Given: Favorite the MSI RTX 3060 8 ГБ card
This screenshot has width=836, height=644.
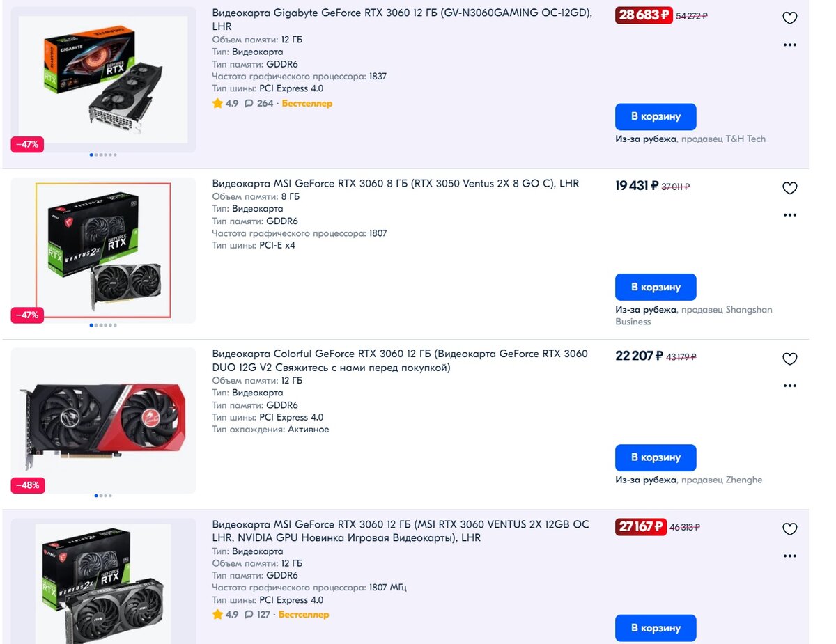Looking at the screenshot, I should [789, 188].
